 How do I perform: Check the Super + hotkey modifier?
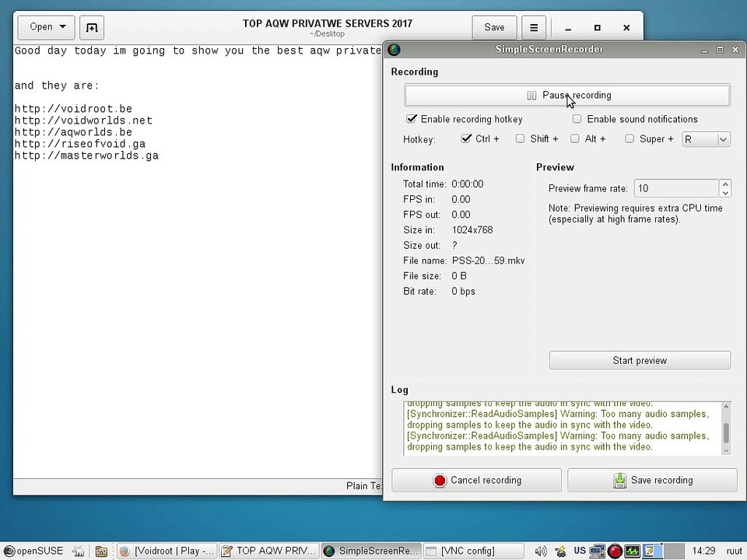[630, 138]
